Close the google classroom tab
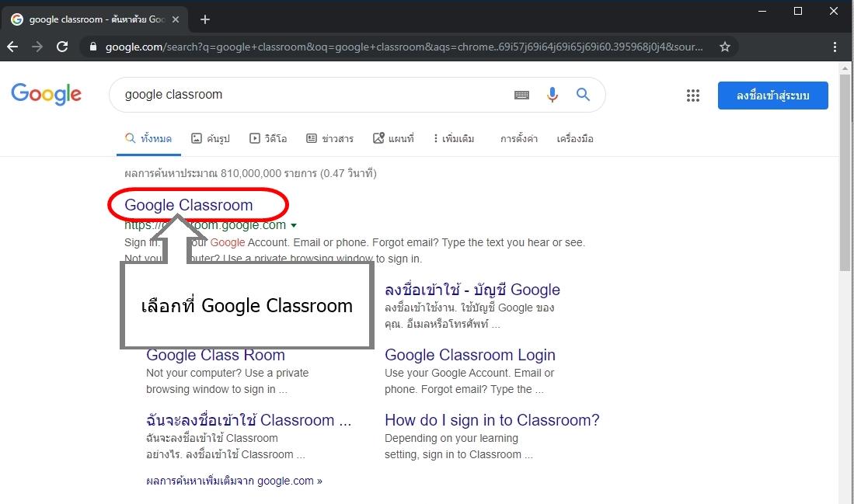 coord(176,19)
